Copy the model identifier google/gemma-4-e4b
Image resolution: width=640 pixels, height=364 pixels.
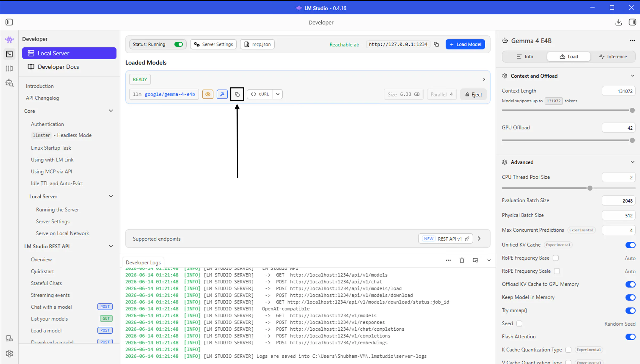point(237,94)
